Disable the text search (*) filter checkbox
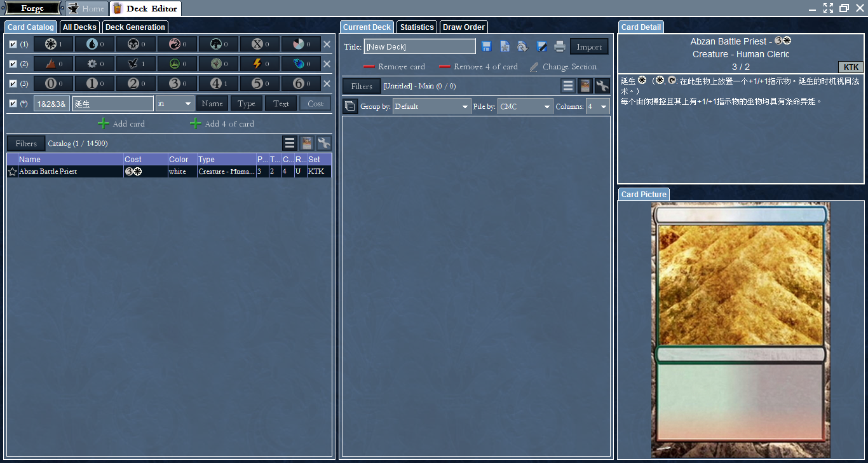 point(13,104)
